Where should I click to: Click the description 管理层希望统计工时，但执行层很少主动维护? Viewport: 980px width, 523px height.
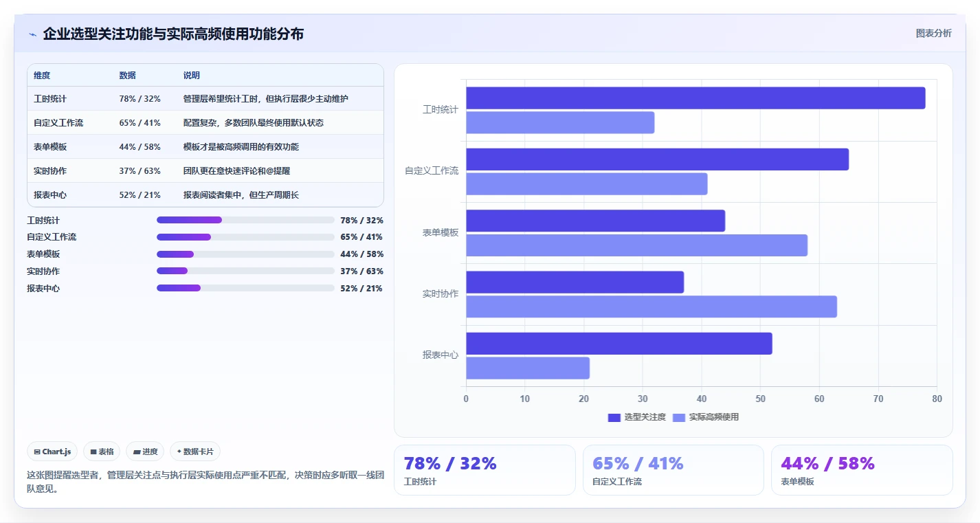265,99
